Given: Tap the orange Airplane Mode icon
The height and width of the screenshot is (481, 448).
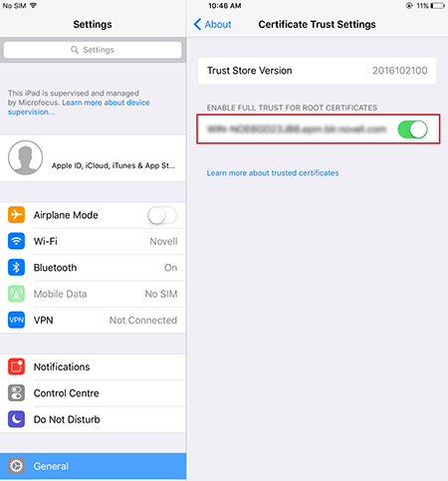Looking at the screenshot, I should (x=16, y=215).
